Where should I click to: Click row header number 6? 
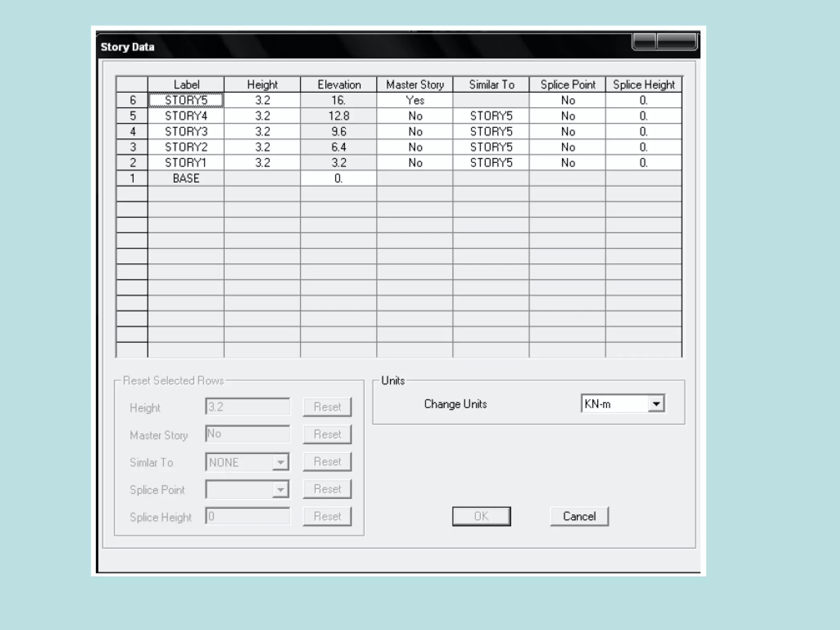click(132, 100)
